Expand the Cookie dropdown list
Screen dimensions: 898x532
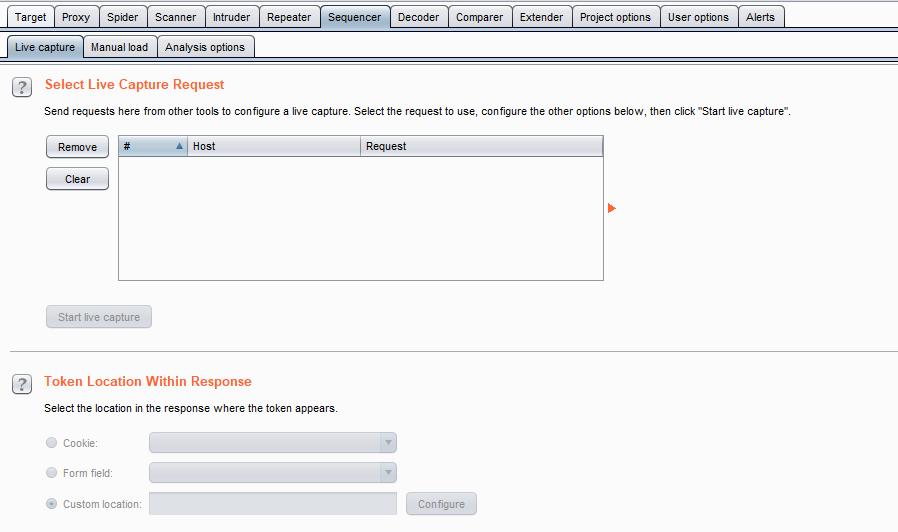[387, 443]
